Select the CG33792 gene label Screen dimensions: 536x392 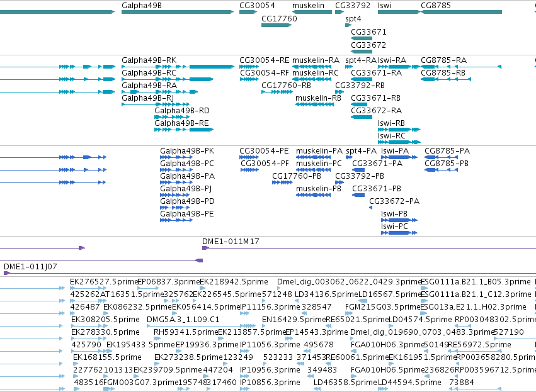[x=353, y=6]
